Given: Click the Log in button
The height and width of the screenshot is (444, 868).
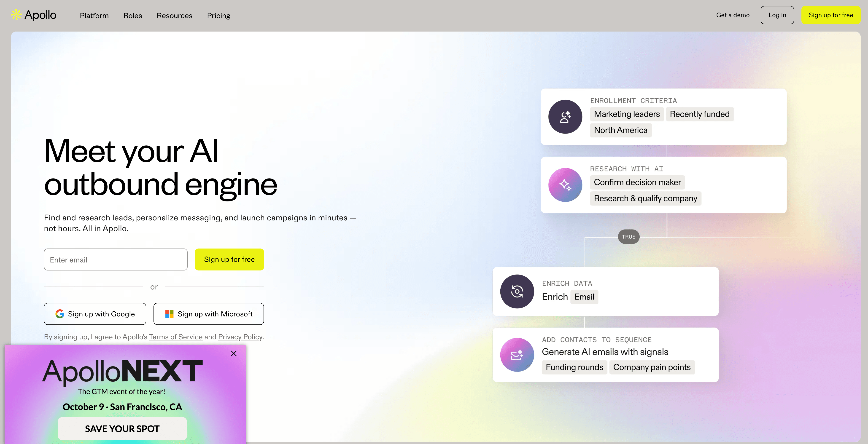Looking at the screenshot, I should tap(777, 15).
